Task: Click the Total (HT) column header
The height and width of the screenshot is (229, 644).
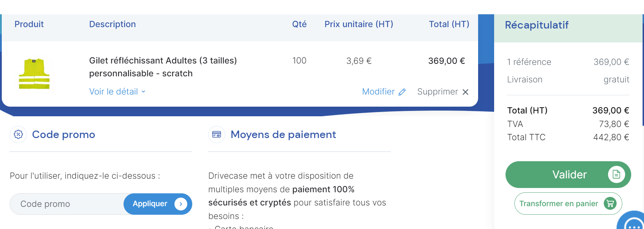Action: (x=449, y=24)
